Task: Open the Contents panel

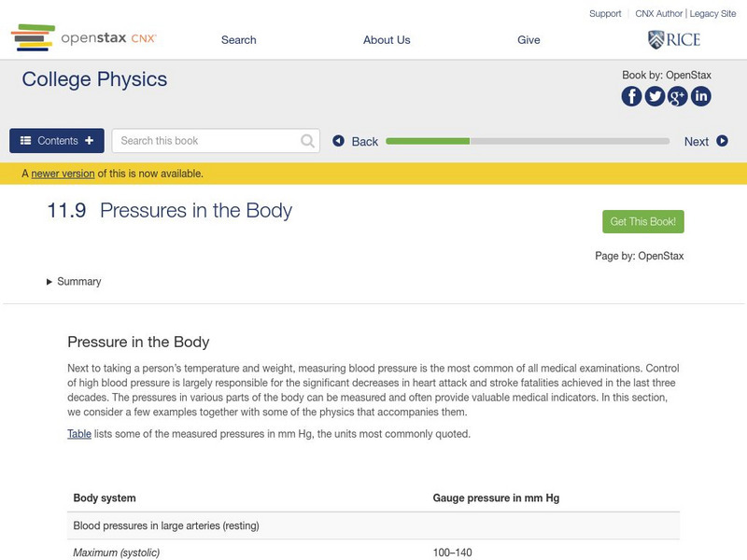Action: coord(57,141)
